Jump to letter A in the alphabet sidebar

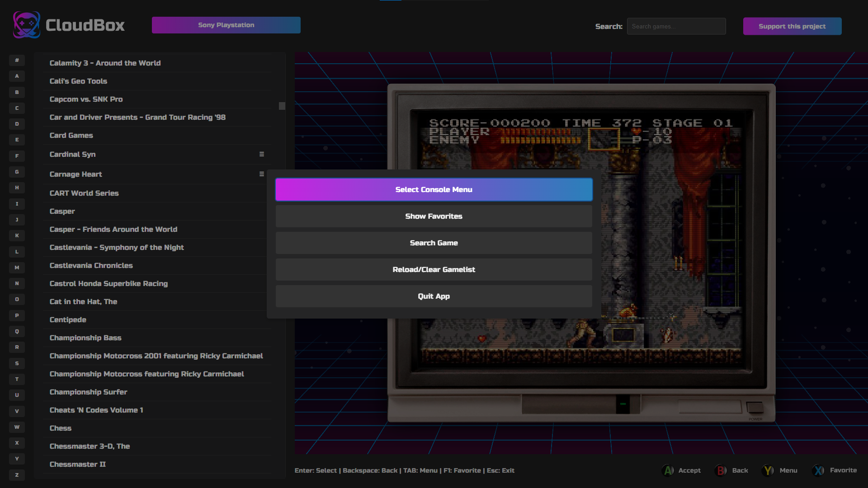[17, 76]
